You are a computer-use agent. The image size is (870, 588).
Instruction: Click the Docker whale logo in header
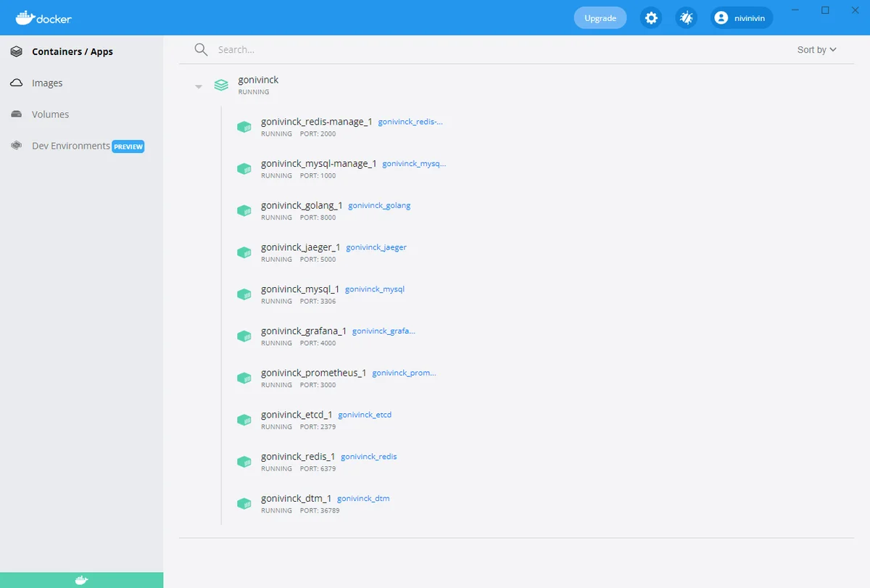point(43,17)
